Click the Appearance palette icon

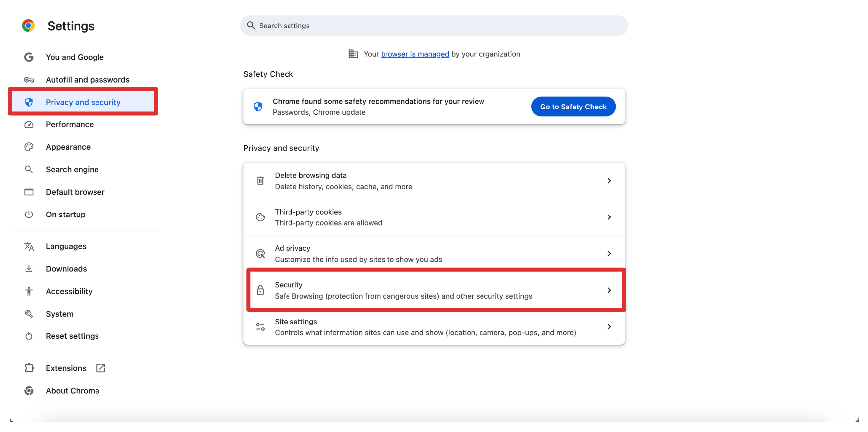tap(29, 147)
